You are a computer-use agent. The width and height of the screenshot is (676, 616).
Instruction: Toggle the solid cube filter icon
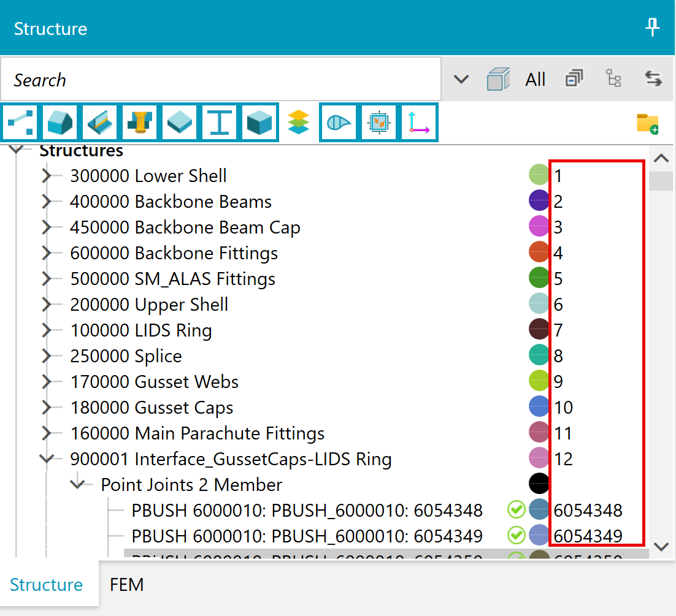pyautogui.click(x=259, y=123)
